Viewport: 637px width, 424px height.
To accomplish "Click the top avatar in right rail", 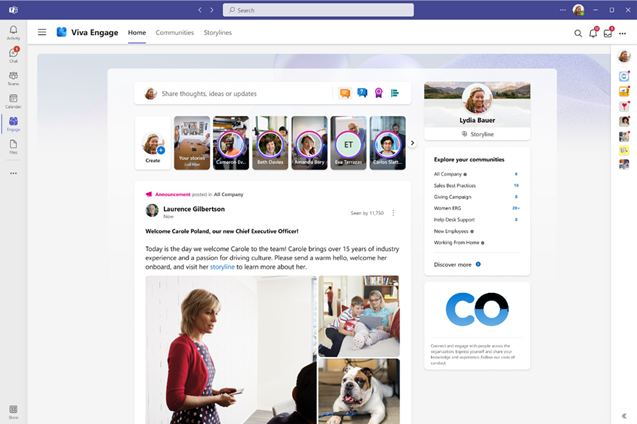I will pyautogui.click(x=624, y=56).
